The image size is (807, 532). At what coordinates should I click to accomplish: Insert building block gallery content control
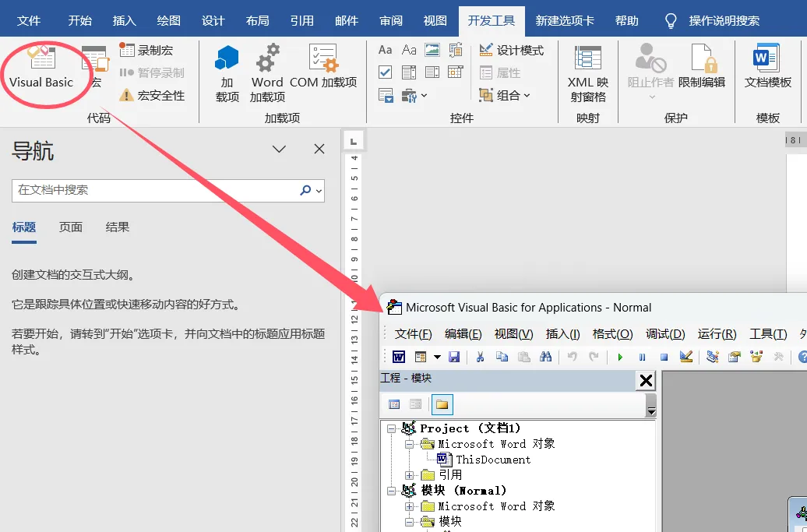456,50
